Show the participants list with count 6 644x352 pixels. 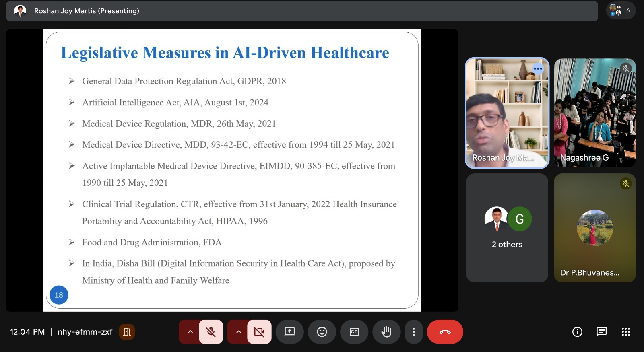[621, 10]
